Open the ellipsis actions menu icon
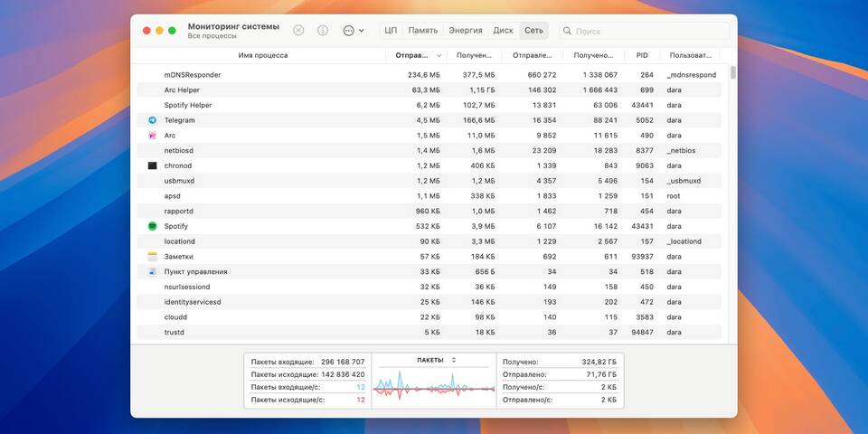This screenshot has width=868, height=434. pyautogui.click(x=349, y=31)
